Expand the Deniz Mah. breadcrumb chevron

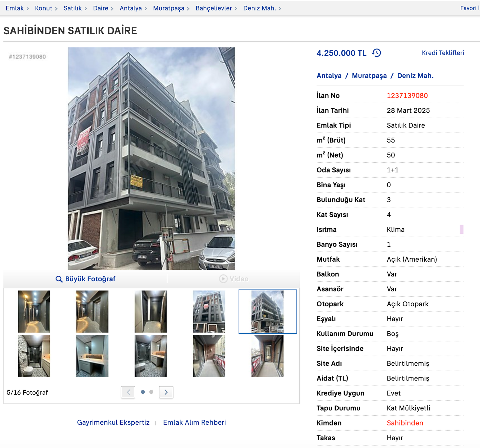point(280,9)
